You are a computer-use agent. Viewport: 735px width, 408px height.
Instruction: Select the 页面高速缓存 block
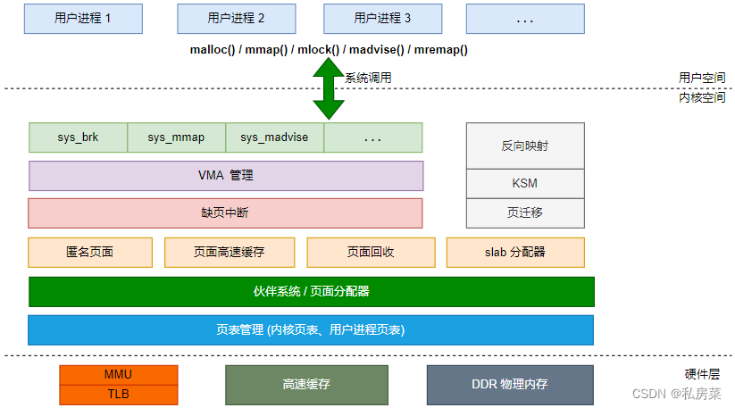230,252
